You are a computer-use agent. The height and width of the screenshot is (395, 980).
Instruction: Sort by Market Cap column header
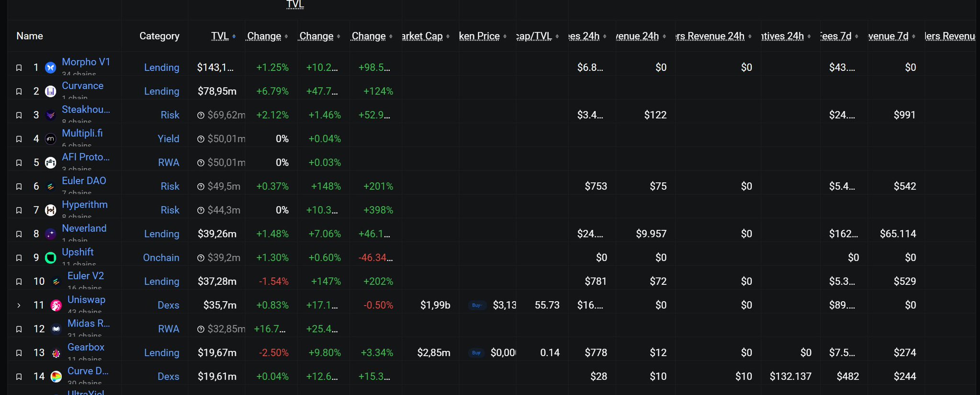(422, 36)
